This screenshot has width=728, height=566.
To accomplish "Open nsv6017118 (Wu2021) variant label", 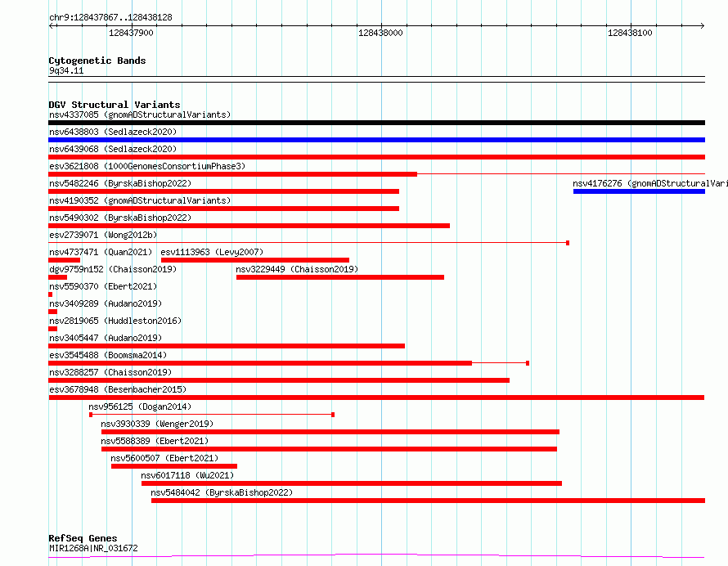I will tap(187, 475).
